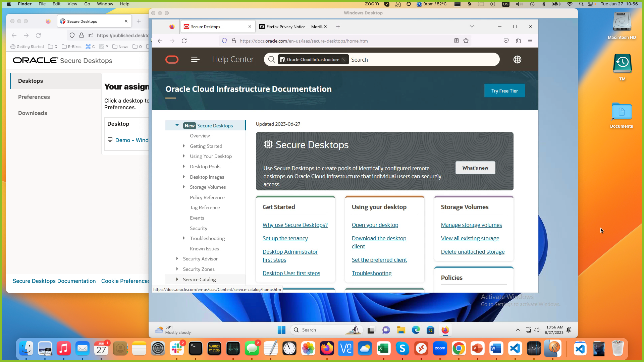Screen dimensions: 644x362
Task: Bookmark the page using the star icon
Action: click(x=466, y=41)
